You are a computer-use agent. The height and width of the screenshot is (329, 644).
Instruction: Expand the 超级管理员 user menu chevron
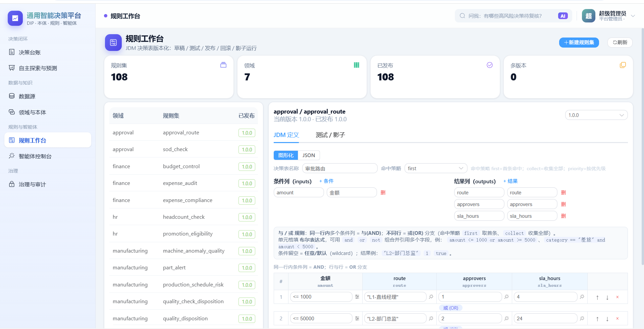click(633, 16)
